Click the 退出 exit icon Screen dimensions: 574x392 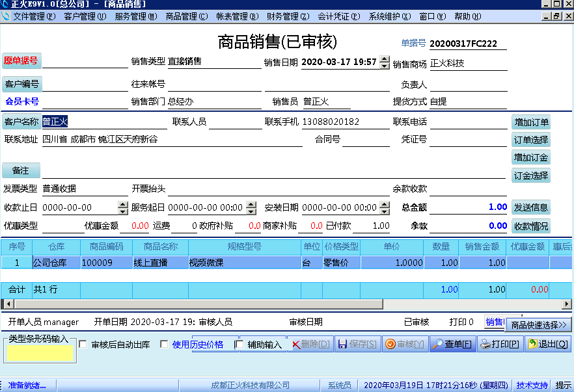click(531, 344)
